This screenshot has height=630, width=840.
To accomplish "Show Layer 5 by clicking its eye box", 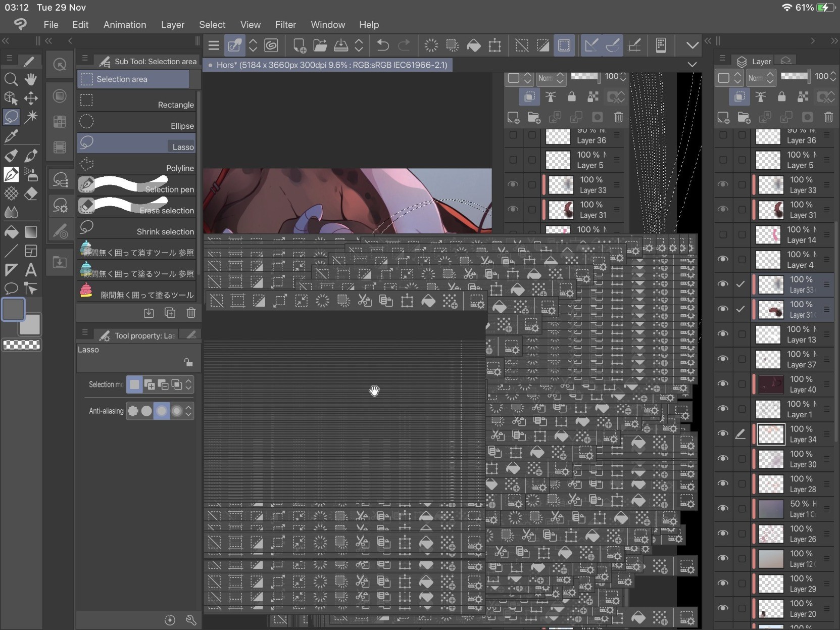I will [x=723, y=160].
